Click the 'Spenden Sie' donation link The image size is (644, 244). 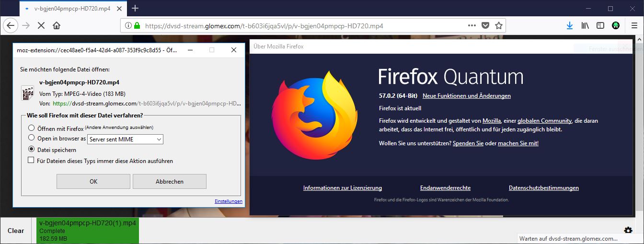(x=468, y=143)
